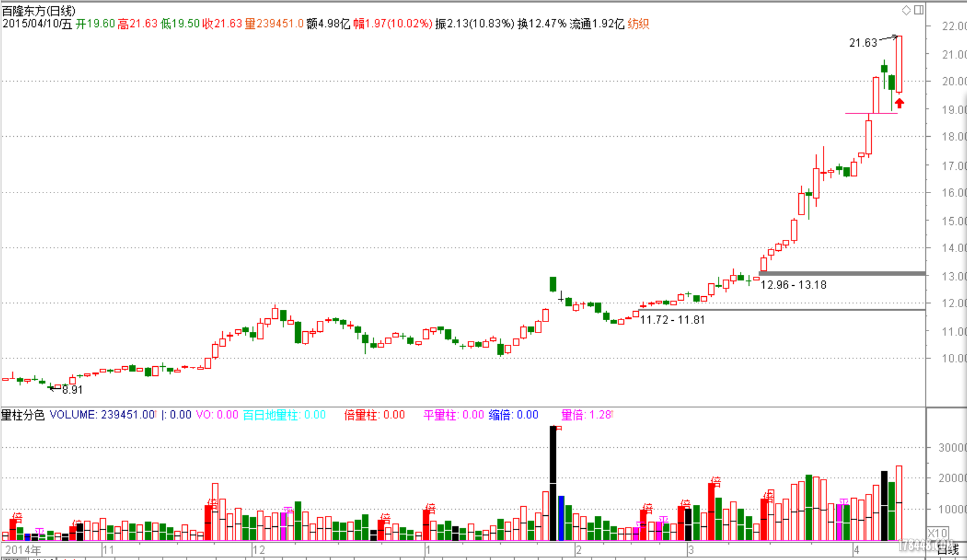Viewport: 967px width, 560px height.
Task: Click the change 幅1.97(10.02%)
Action: (x=393, y=24)
